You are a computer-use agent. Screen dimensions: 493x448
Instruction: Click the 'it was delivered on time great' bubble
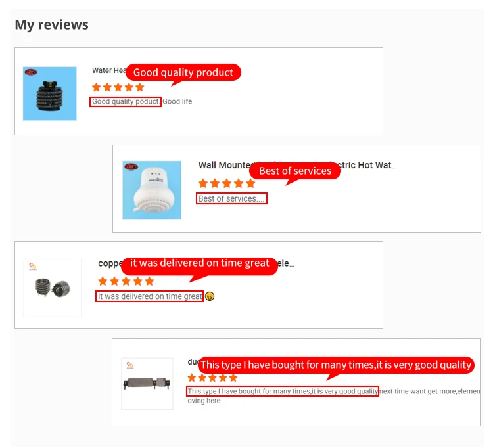[x=199, y=263]
